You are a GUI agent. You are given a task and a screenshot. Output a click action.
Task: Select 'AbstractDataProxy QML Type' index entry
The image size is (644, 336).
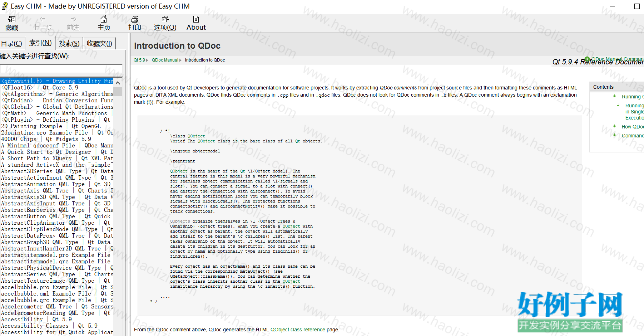pos(57,236)
